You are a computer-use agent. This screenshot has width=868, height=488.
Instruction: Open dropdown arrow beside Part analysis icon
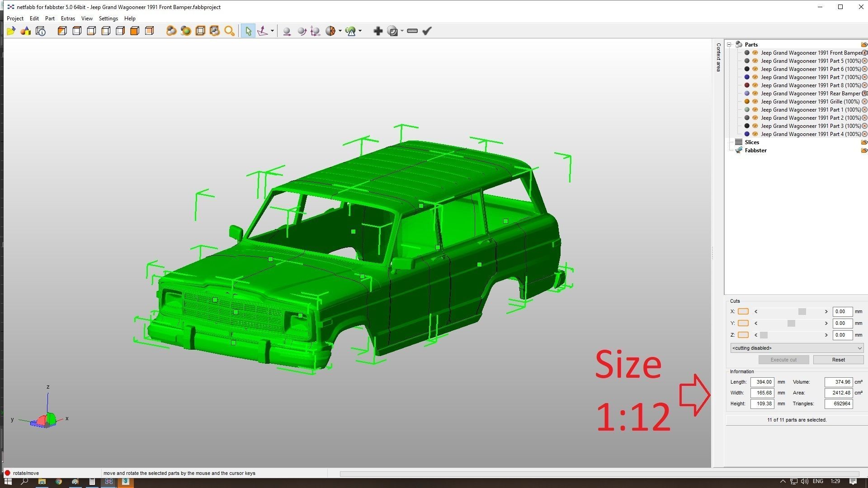click(x=340, y=31)
